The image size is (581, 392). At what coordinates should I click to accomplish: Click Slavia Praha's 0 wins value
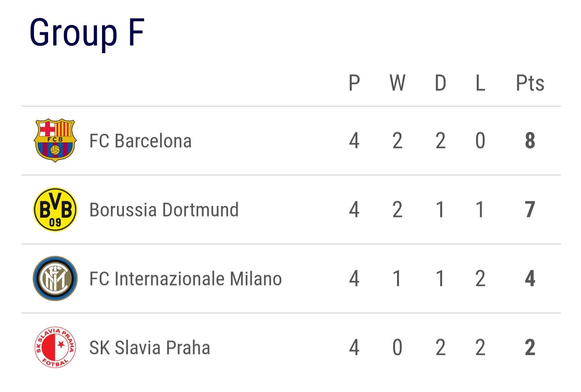click(397, 348)
